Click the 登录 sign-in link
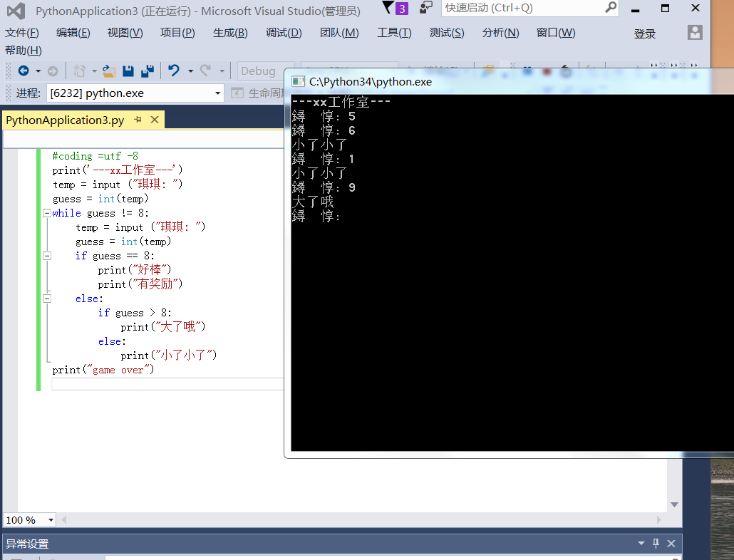This screenshot has width=734, height=560. click(644, 33)
